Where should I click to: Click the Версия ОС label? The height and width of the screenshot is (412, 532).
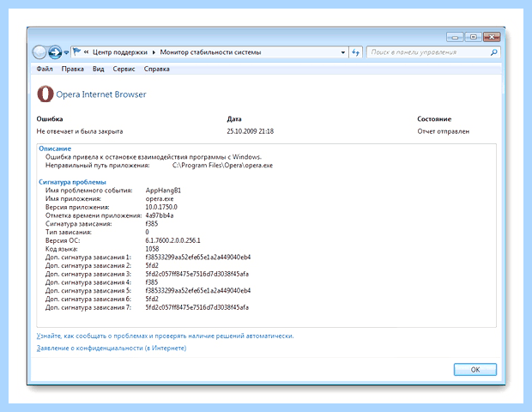pyautogui.click(x=63, y=240)
